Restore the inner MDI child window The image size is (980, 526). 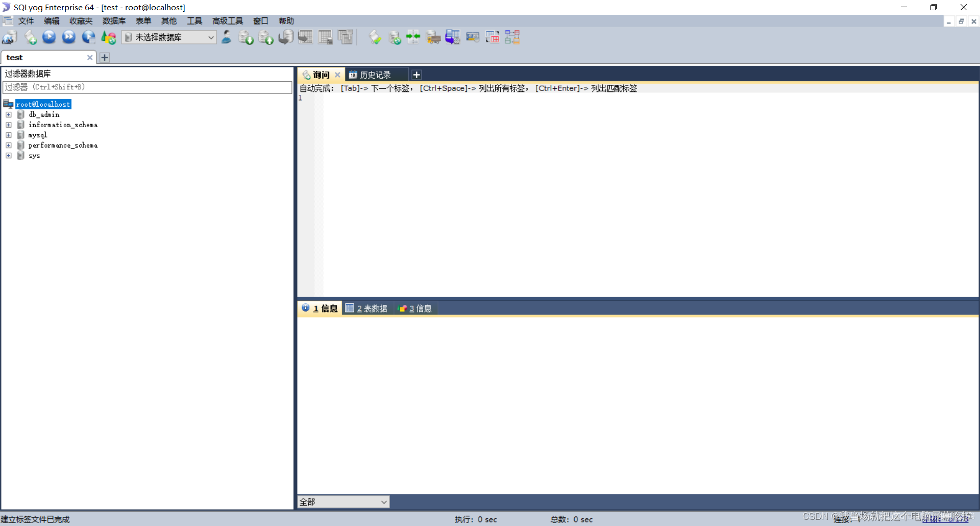(x=961, y=21)
